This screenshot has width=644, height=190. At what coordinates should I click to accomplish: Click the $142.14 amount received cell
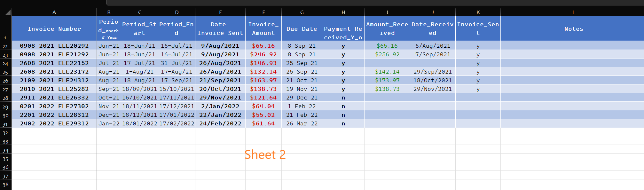(387, 72)
